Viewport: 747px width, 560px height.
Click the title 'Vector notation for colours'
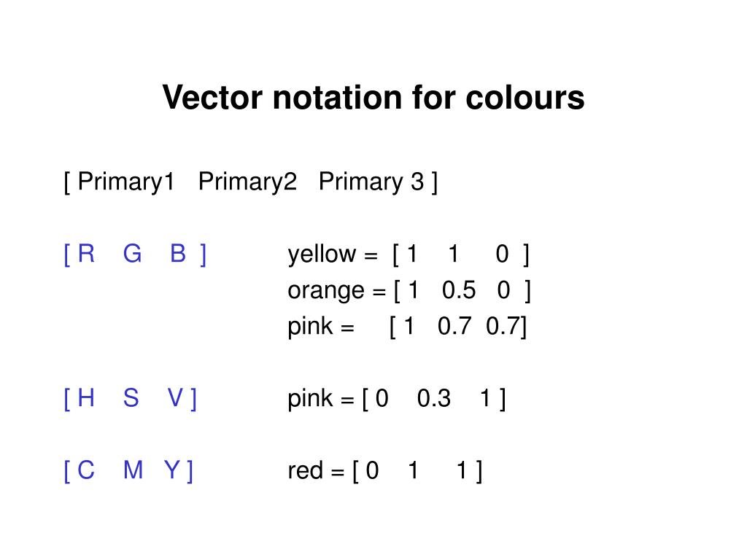click(373, 97)
